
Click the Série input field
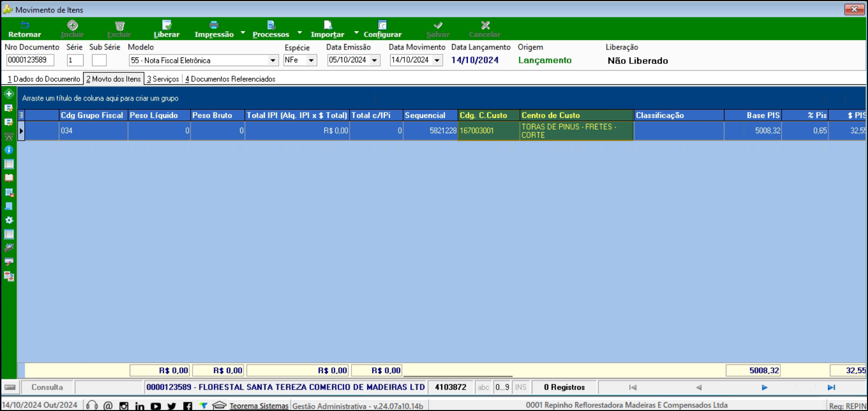75,60
